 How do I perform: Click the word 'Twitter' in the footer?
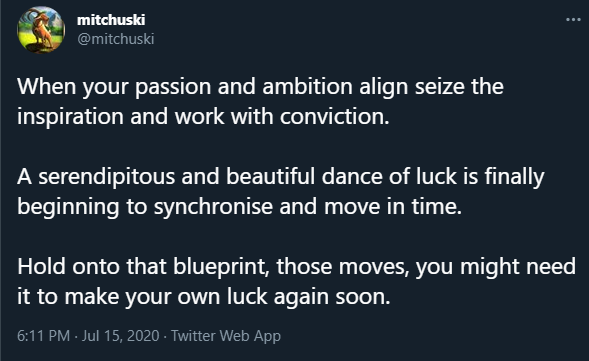click(193, 336)
